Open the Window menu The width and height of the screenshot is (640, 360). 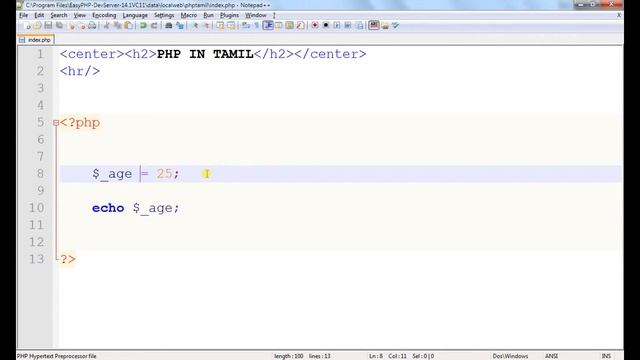(x=256, y=15)
